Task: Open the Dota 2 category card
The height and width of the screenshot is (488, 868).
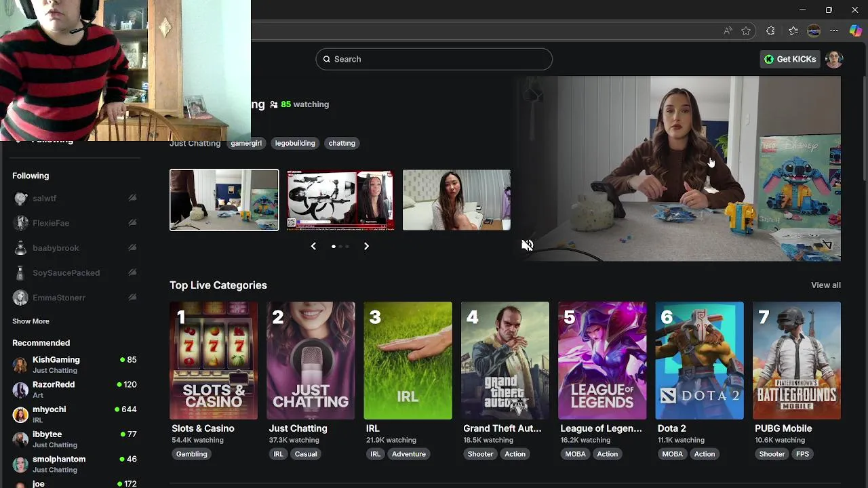Action: (699, 361)
